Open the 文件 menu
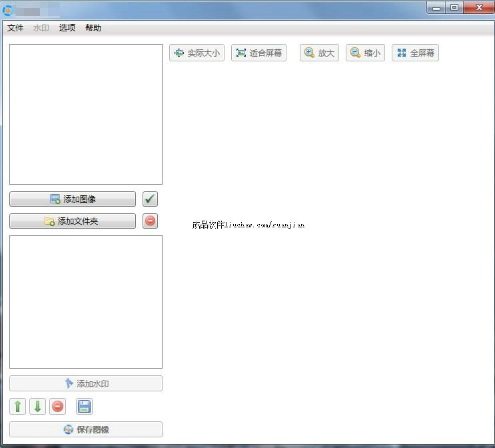Image resolution: width=495 pixels, height=448 pixels. tap(15, 28)
